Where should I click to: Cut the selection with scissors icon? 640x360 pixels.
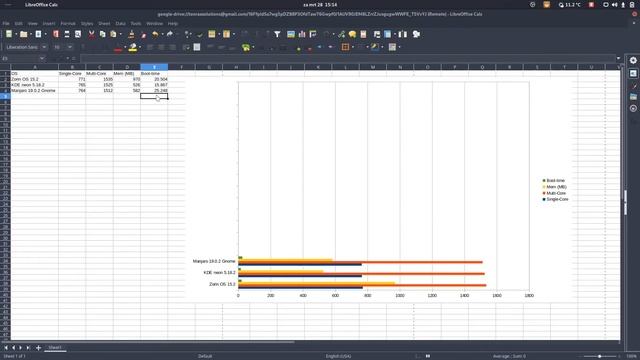[x=91, y=34]
